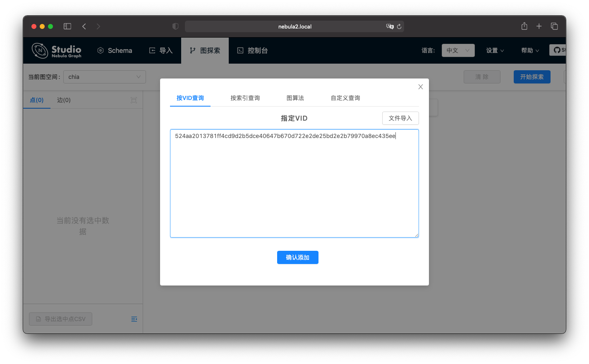Click inside the VID text area
The width and height of the screenshot is (589, 364).
(294, 183)
